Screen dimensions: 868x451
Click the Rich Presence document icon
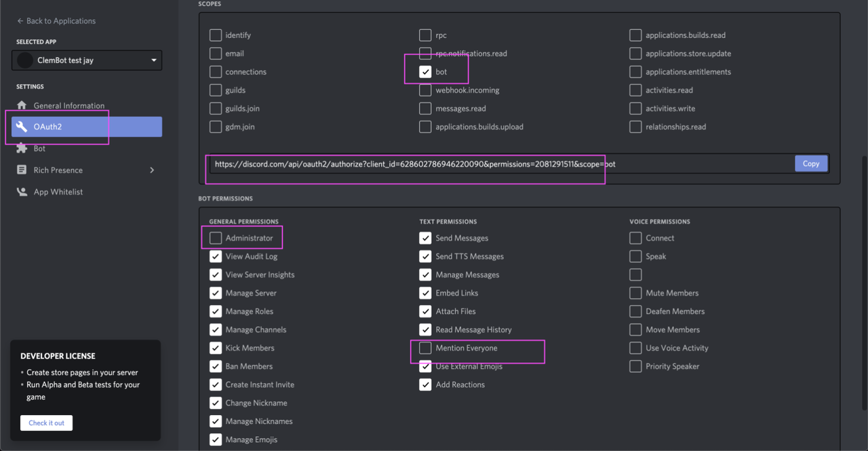(22, 170)
